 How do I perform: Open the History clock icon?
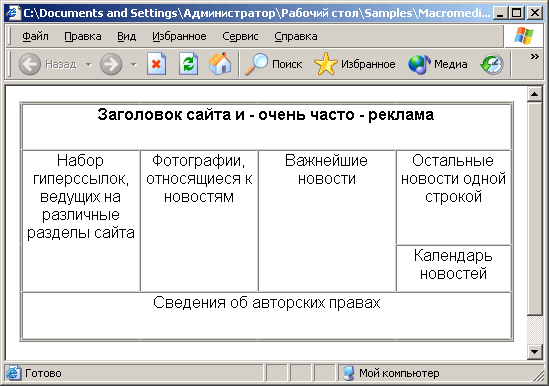click(492, 64)
